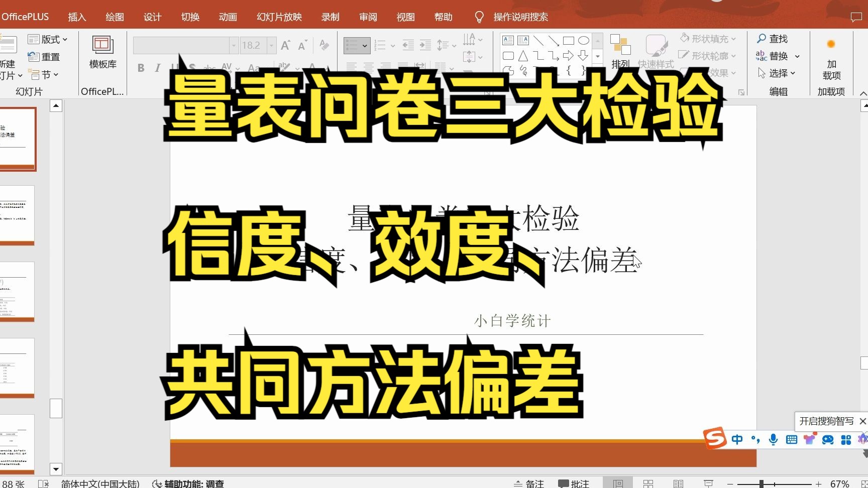Open the 设计 tab
Screen dimensions: 868x488
point(152,17)
